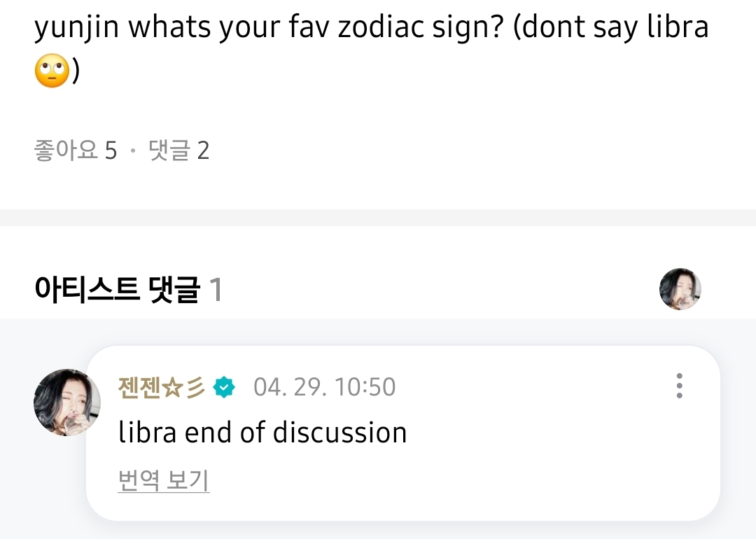This screenshot has height=539, width=756.
Task: Select the comment text "libra end of discussion"
Action: pyautogui.click(x=262, y=433)
